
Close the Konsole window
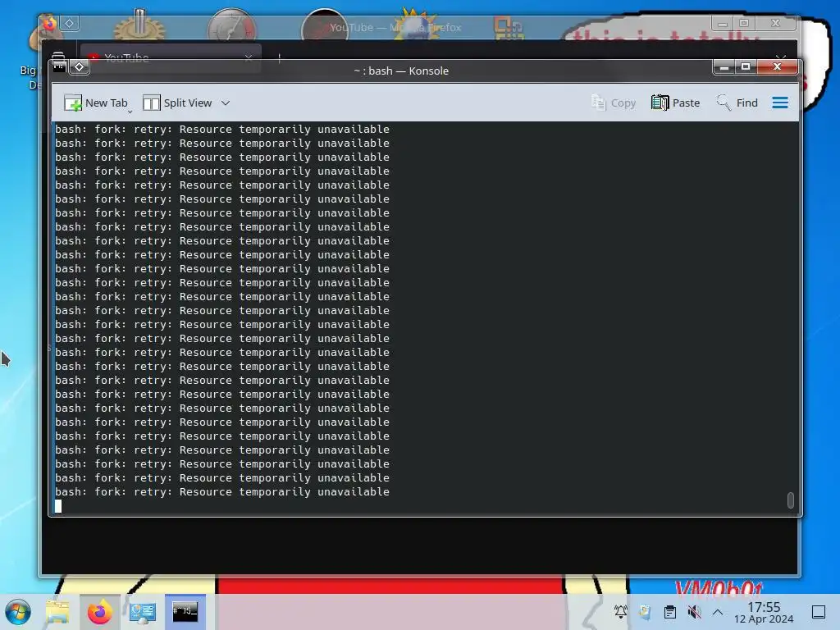coord(778,66)
